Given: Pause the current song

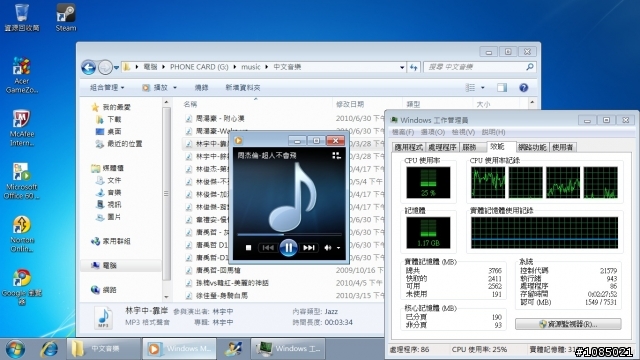Looking at the screenshot, I should [288, 247].
